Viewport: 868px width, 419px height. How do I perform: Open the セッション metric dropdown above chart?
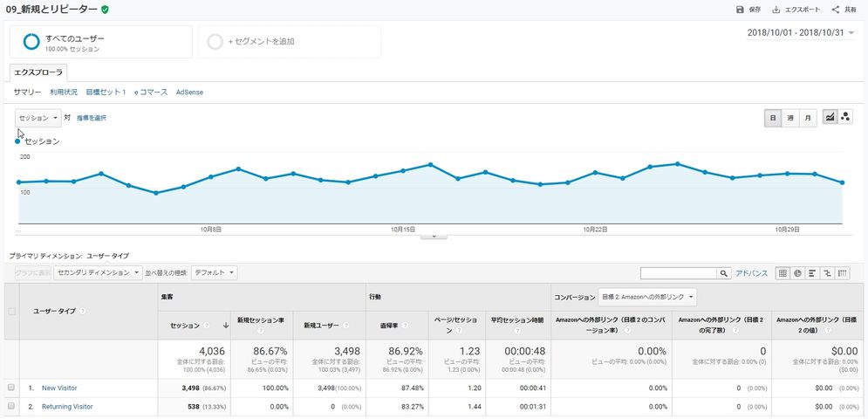[x=38, y=118]
